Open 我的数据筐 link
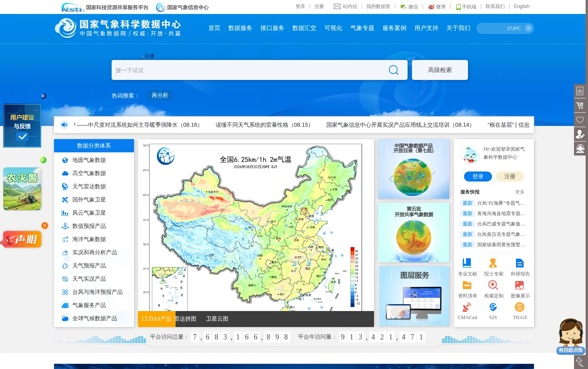Viewport: 588px width, 369px height. 378,6
